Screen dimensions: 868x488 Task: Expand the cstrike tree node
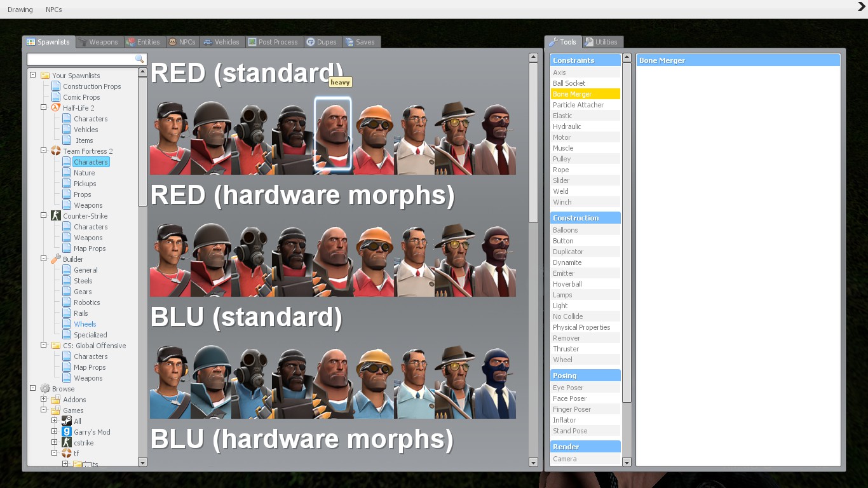tap(55, 443)
